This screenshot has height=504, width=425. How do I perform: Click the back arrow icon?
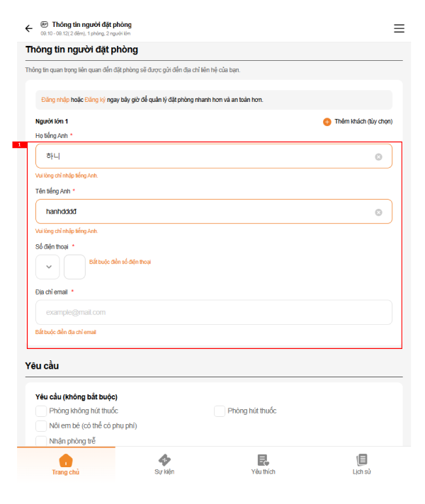click(x=29, y=28)
